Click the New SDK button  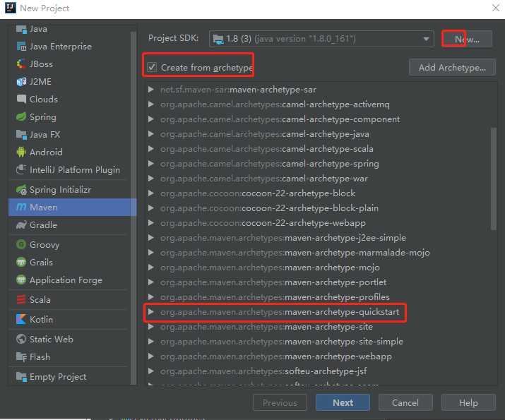(x=467, y=40)
